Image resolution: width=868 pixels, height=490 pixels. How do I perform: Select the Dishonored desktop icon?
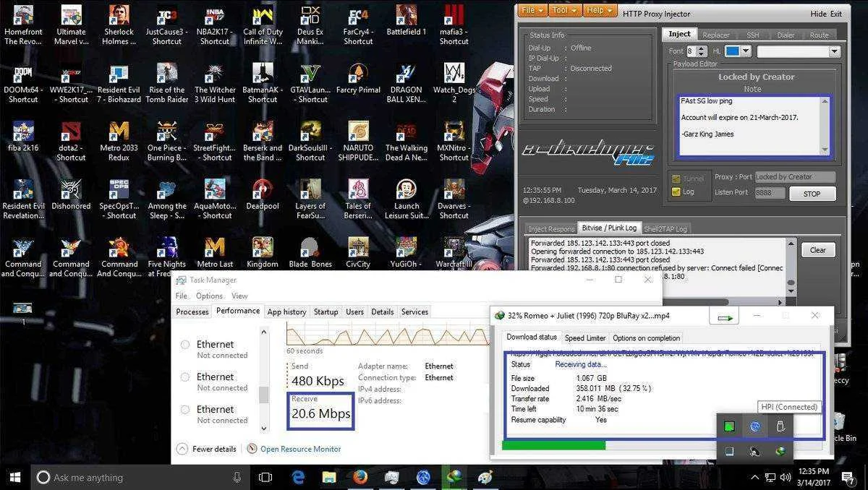pyautogui.click(x=71, y=196)
